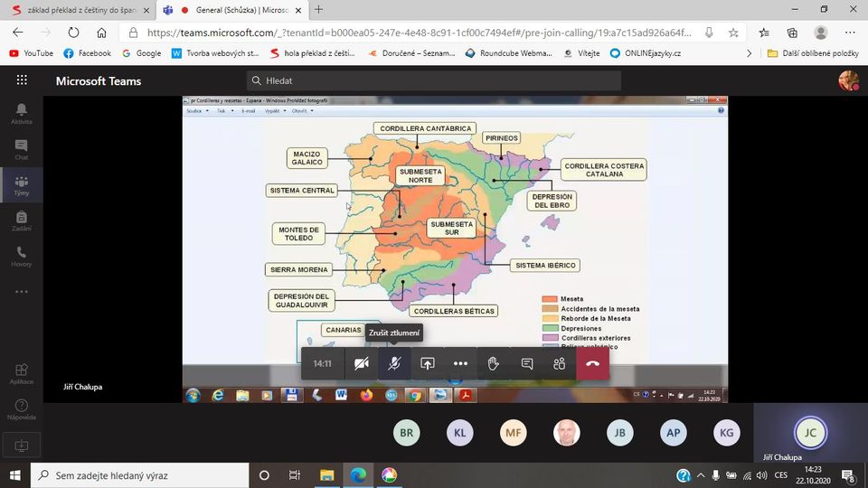
Task: Hang up the call
Action: click(592, 363)
